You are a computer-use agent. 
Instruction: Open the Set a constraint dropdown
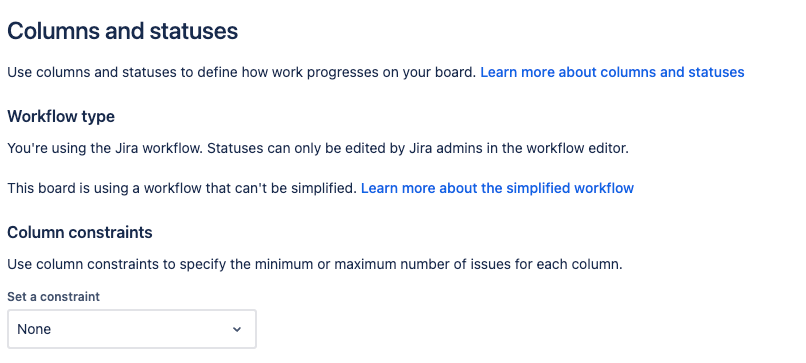132,329
